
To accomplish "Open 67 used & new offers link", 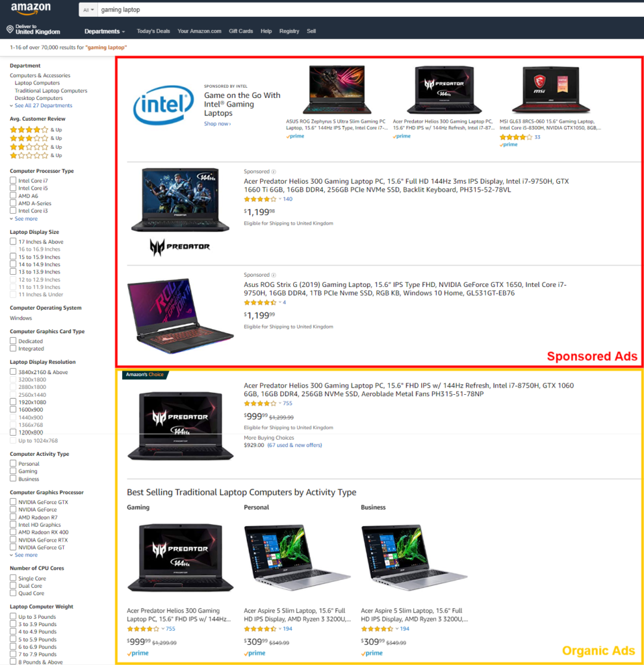I will [x=294, y=445].
